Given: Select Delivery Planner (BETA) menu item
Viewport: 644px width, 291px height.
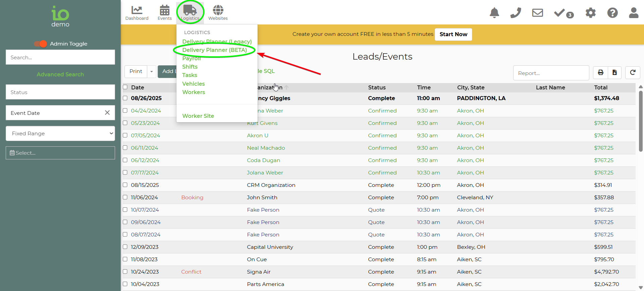Looking at the screenshot, I should tap(214, 50).
